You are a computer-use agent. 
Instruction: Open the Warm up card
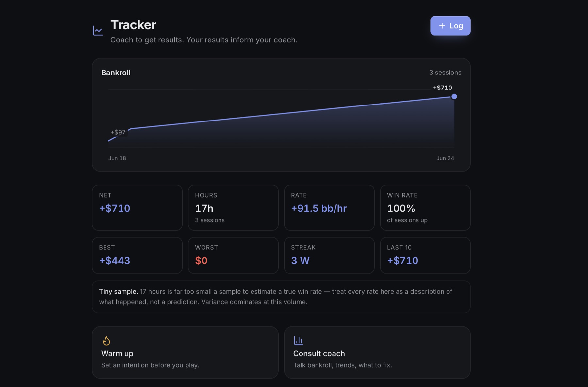[185, 352]
